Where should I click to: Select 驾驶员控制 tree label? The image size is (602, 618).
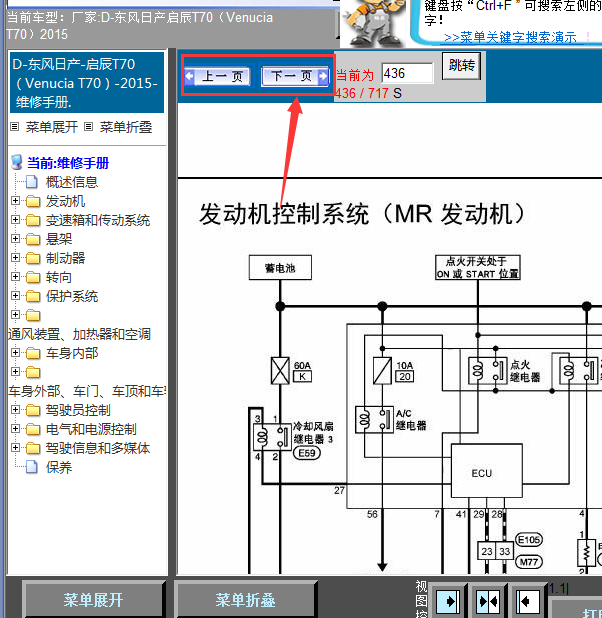pyautogui.click(x=78, y=410)
